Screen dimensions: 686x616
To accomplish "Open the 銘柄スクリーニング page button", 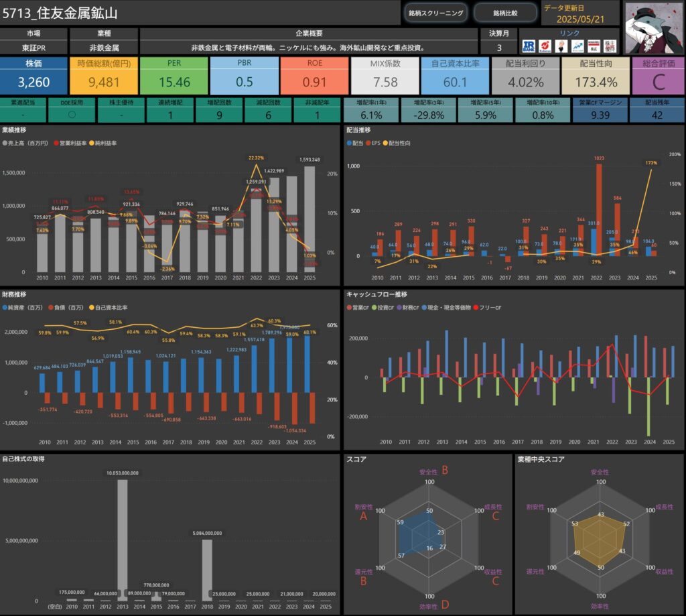I will point(435,13).
